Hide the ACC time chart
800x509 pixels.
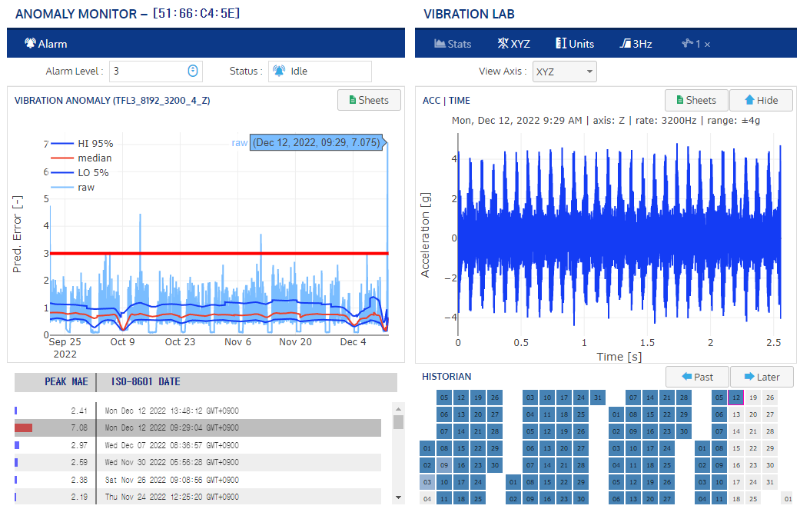(760, 100)
